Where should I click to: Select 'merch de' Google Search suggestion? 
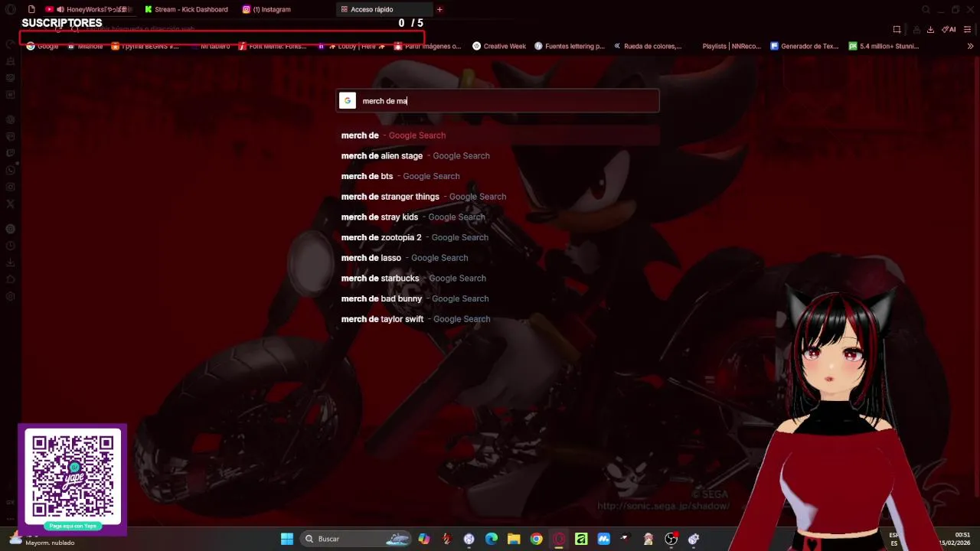(498, 135)
